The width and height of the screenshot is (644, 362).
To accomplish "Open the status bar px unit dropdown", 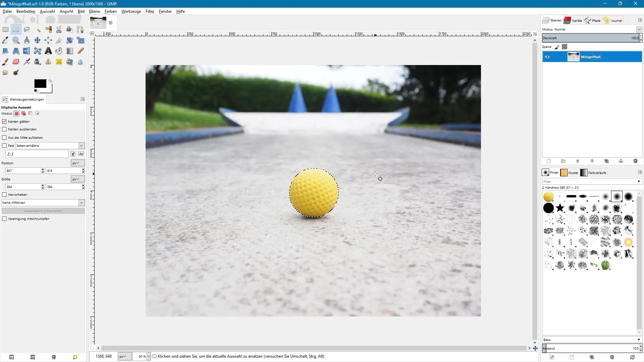I will coord(125,356).
